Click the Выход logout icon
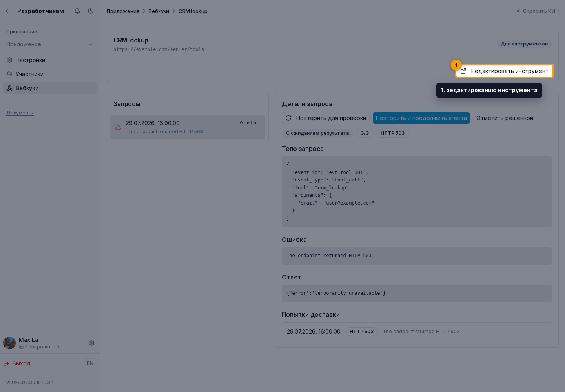 coord(6,363)
